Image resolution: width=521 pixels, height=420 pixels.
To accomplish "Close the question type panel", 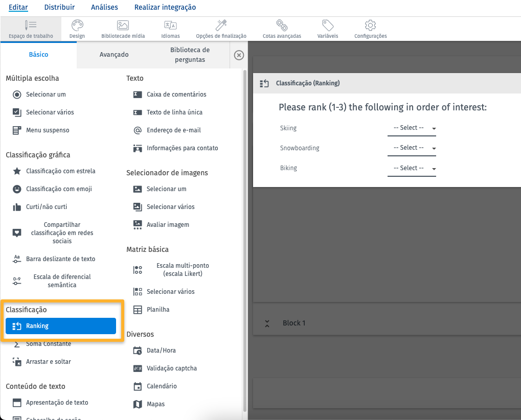I will tap(239, 55).
